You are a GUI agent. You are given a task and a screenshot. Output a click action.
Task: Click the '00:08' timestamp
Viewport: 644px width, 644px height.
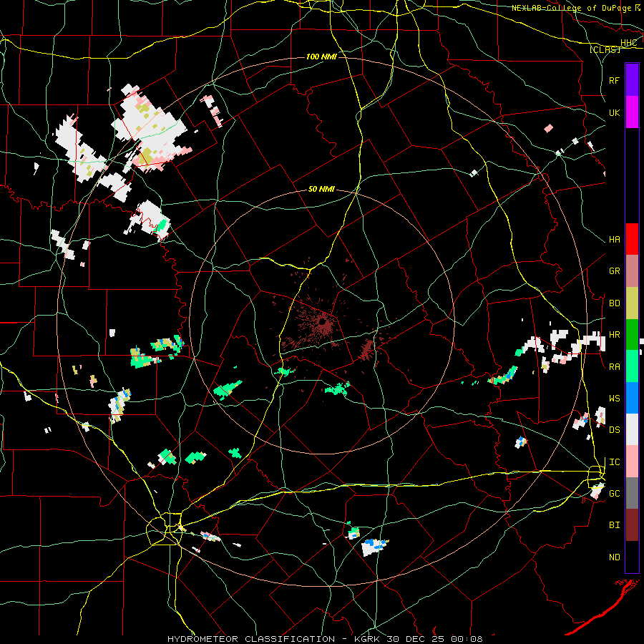(x=467, y=639)
